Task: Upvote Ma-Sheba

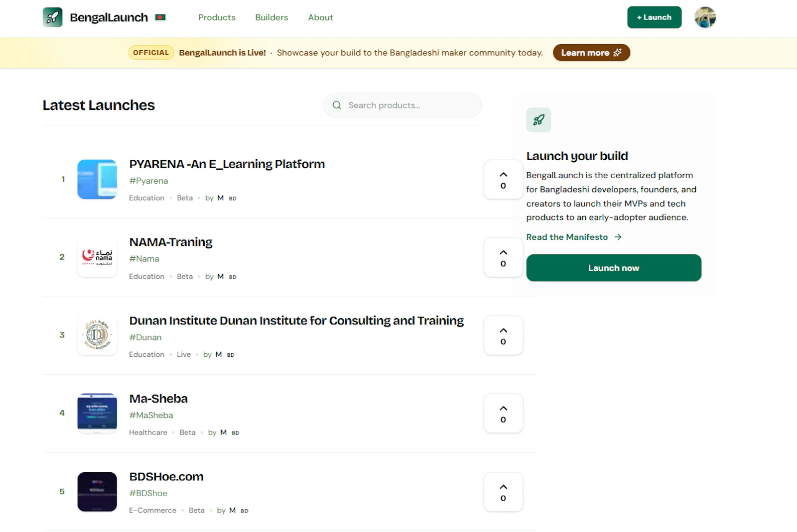Action: 503,414
